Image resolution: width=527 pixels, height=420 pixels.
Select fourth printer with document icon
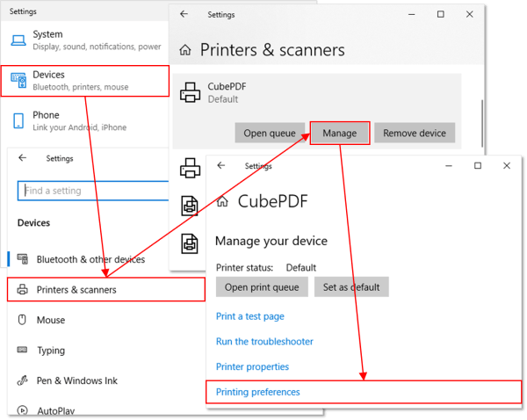coord(190,243)
